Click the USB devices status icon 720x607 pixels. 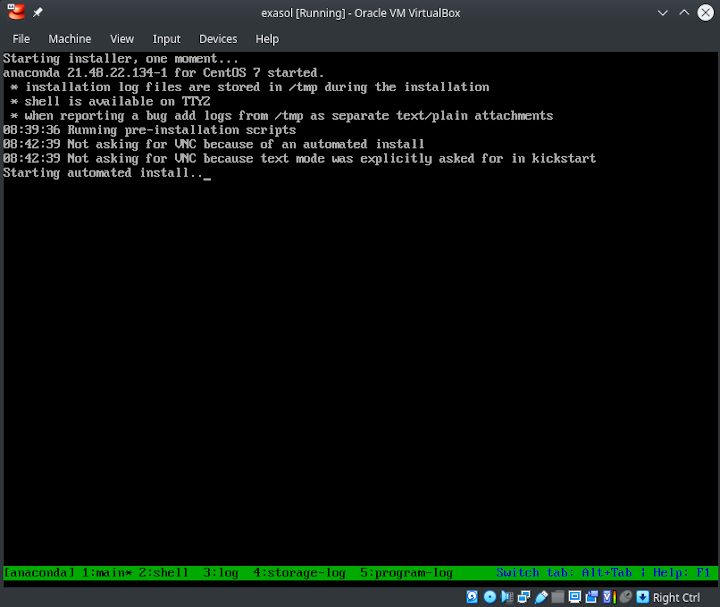tap(541, 597)
